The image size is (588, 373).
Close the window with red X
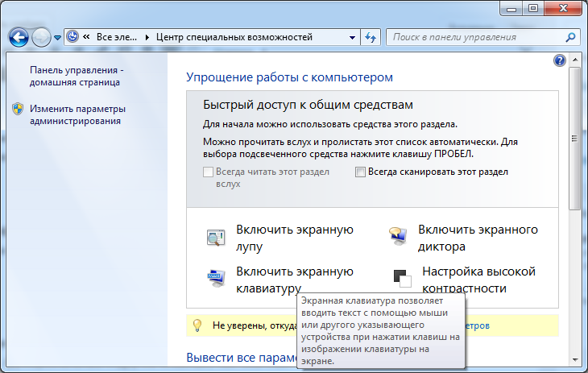[x=563, y=8]
